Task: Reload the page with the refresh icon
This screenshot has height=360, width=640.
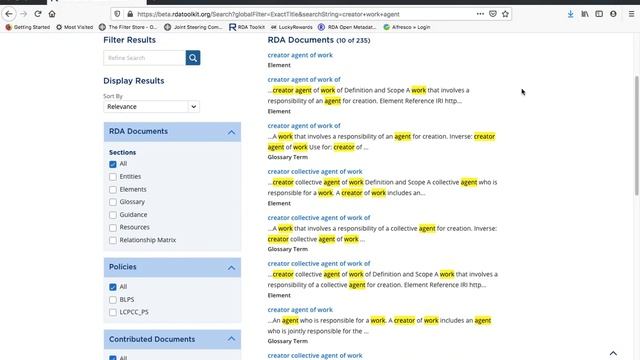Action: 38,14
